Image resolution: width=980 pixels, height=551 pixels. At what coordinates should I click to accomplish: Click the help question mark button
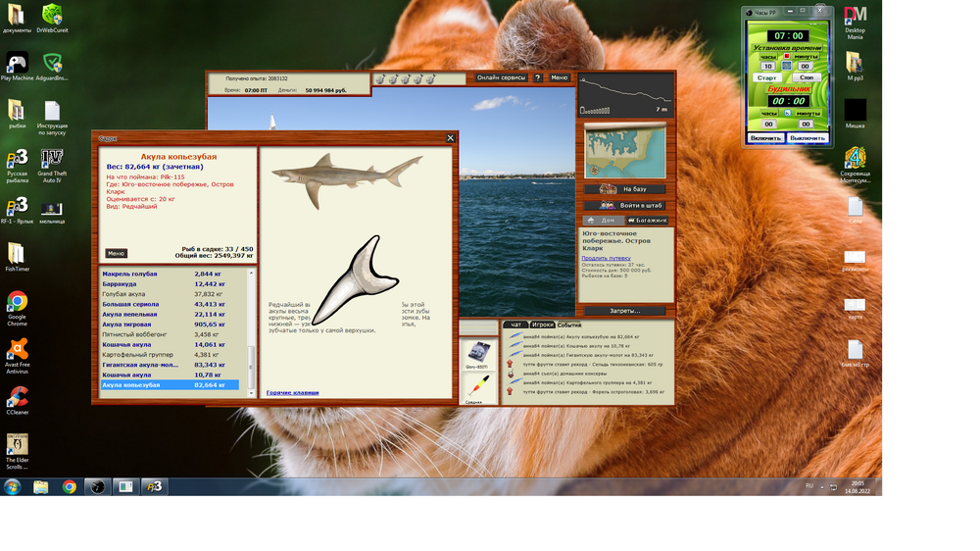point(537,77)
